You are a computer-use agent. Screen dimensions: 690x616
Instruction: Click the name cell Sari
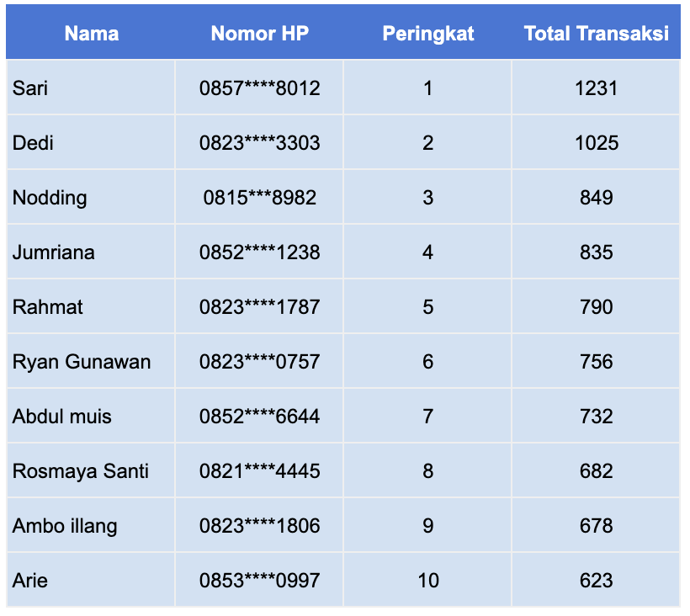(x=91, y=88)
